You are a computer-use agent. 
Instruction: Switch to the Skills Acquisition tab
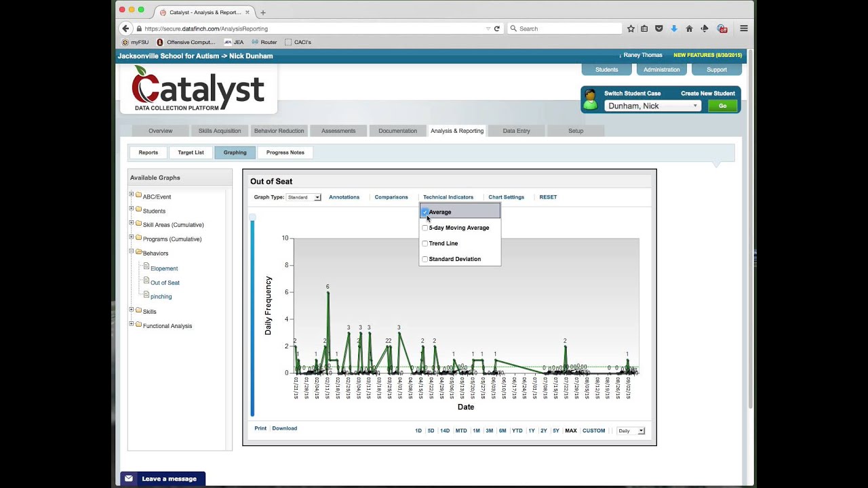coord(220,131)
